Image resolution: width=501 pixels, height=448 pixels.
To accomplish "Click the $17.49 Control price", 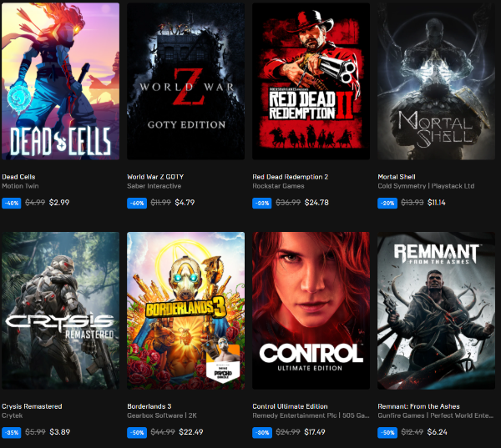I will tap(315, 432).
